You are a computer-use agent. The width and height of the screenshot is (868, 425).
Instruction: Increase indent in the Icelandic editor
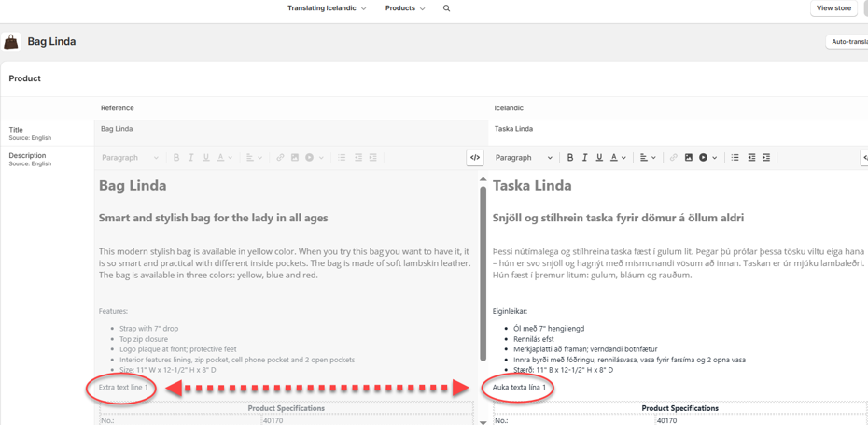766,158
